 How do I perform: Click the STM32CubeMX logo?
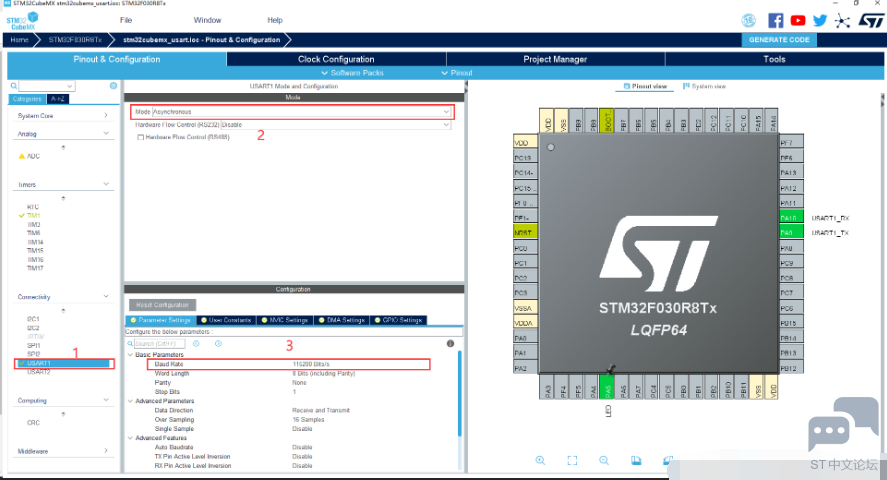(x=23, y=21)
